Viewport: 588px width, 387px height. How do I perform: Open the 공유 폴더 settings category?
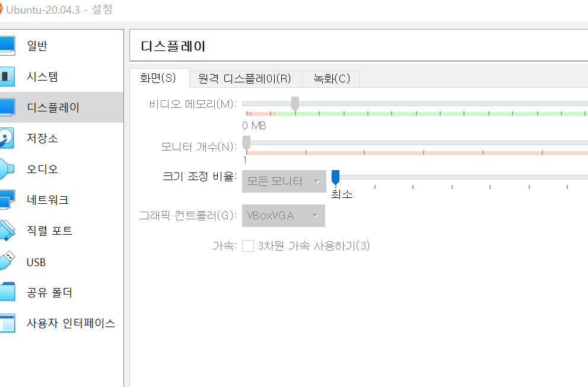coord(62,292)
